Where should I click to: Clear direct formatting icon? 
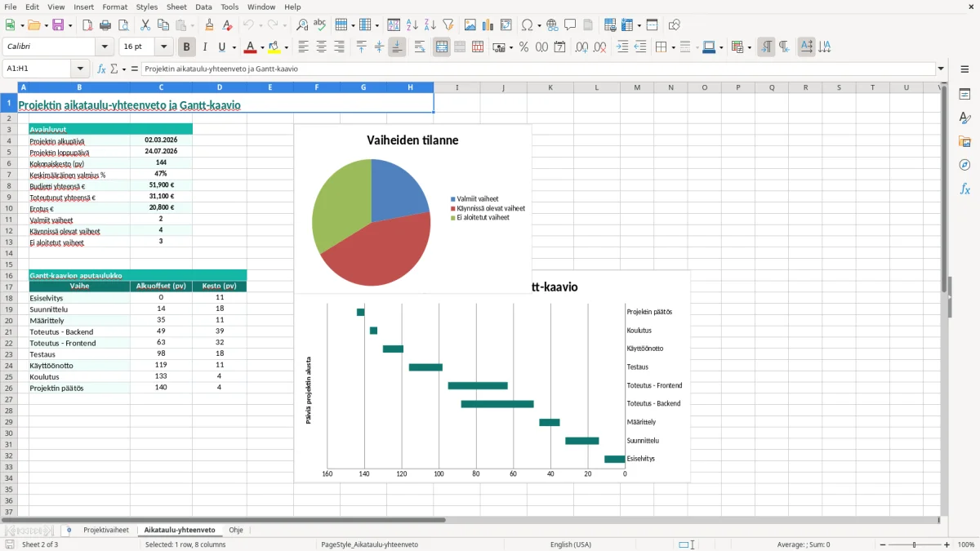point(227,25)
